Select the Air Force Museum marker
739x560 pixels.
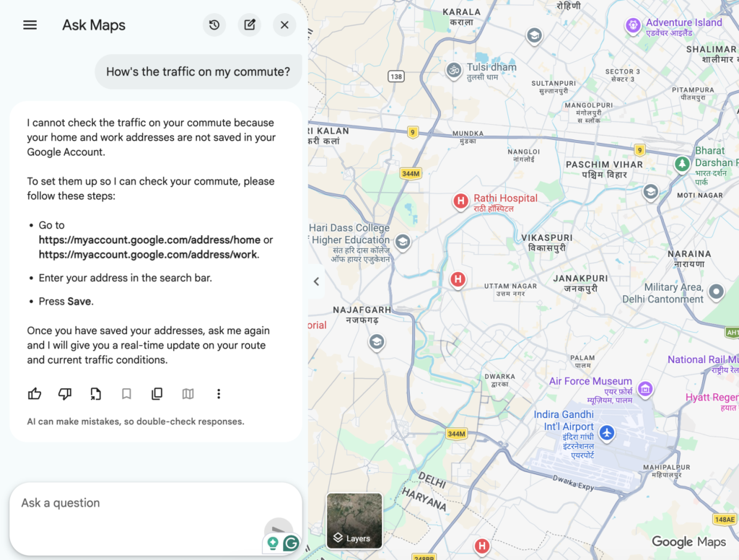click(645, 390)
